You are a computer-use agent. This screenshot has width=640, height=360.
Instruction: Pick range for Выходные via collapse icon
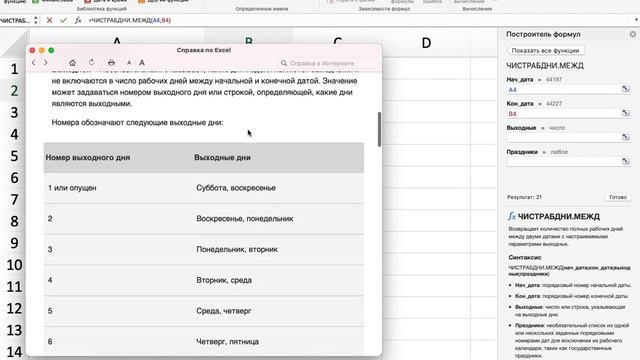point(626,137)
